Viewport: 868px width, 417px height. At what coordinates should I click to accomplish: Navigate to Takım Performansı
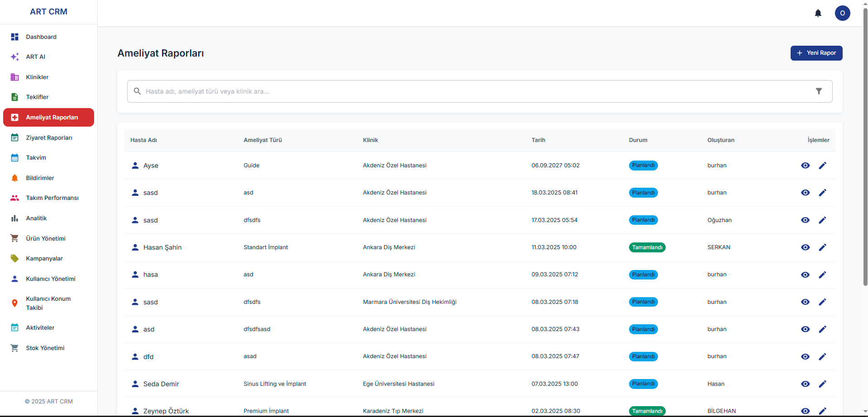[52, 198]
